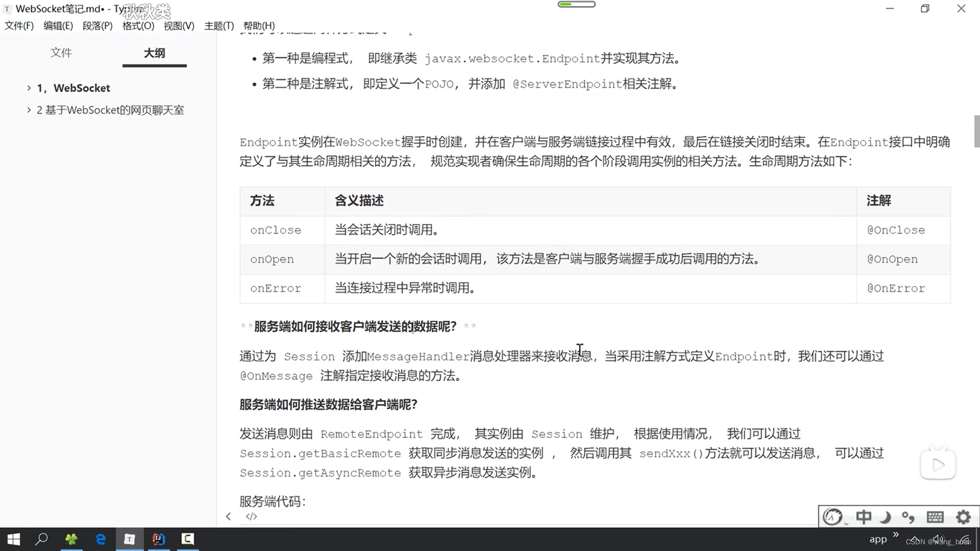Open the soft keyboard on the input toolbar
Image resolution: width=980 pixels, height=551 pixels.
(x=935, y=517)
